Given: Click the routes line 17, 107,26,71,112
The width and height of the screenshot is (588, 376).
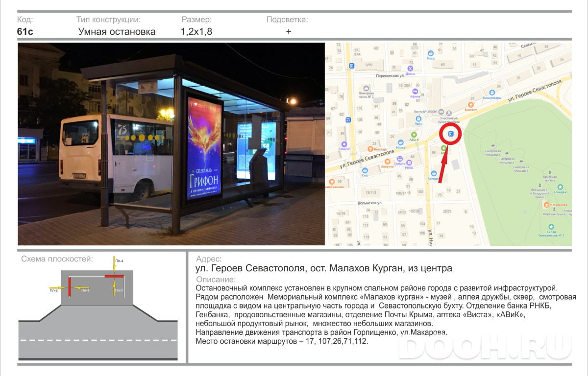Looking at the screenshot, I should coord(281,341).
